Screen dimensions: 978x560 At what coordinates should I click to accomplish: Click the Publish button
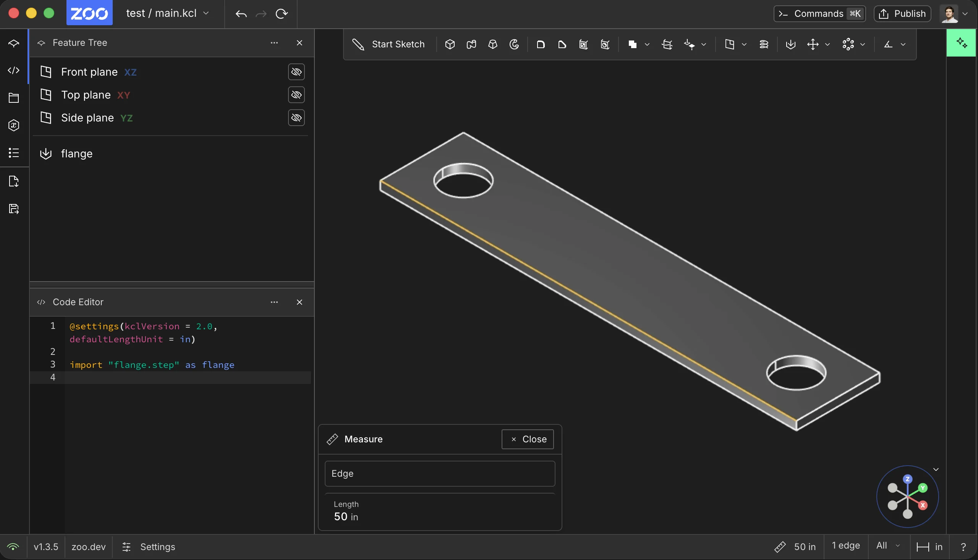[902, 14]
